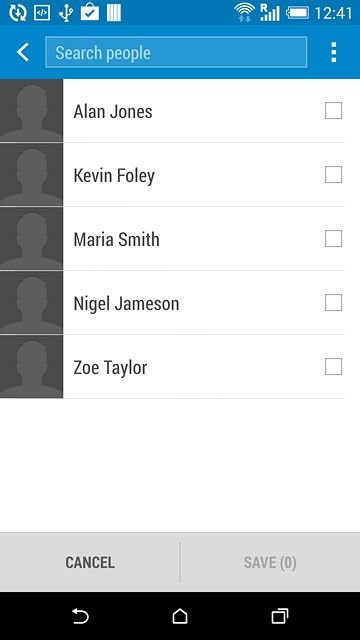Open the recent apps button
This screenshot has width=360, height=640.
tap(280, 616)
